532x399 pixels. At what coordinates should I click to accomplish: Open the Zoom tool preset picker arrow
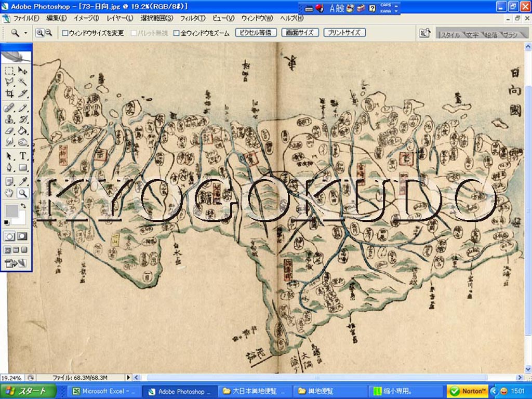(26, 33)
